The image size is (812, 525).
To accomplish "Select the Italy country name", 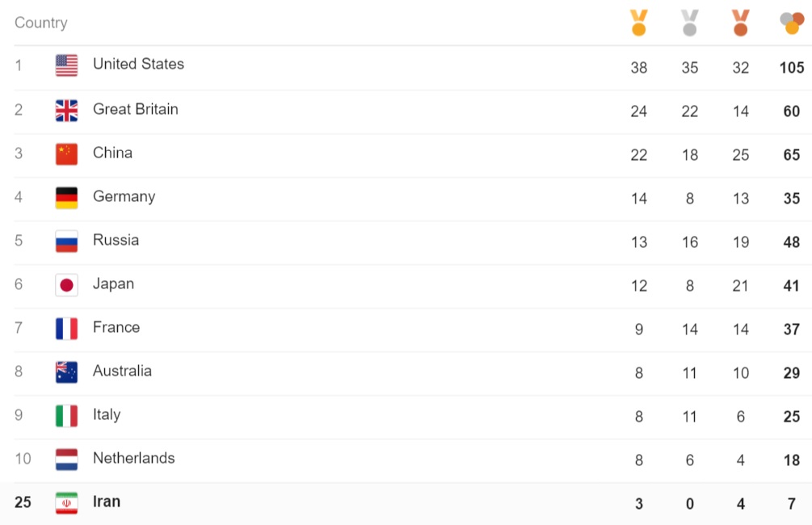I will tap(107, 414).
